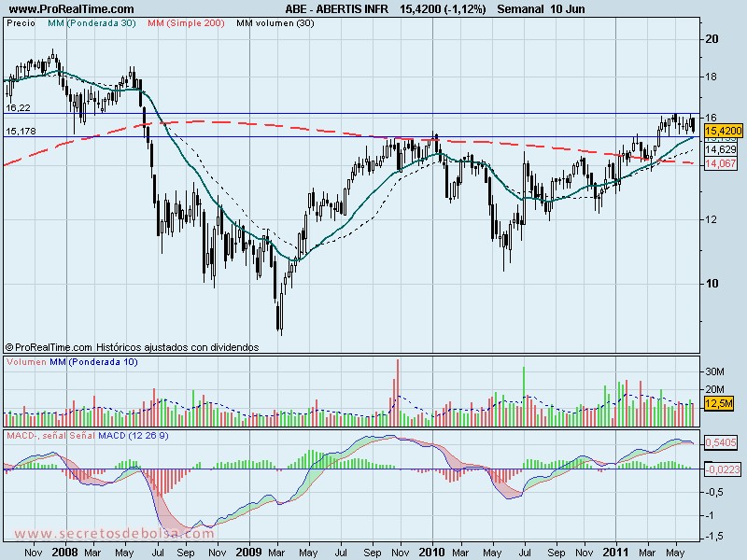The image size is (747, 560).
Task: Click the MM (Ponderada 30) legend entry
Action: click(x=92, y=22)
